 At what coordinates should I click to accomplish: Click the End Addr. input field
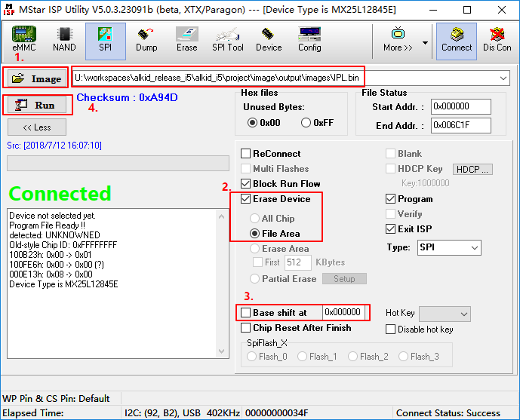[x=460, y=126]
